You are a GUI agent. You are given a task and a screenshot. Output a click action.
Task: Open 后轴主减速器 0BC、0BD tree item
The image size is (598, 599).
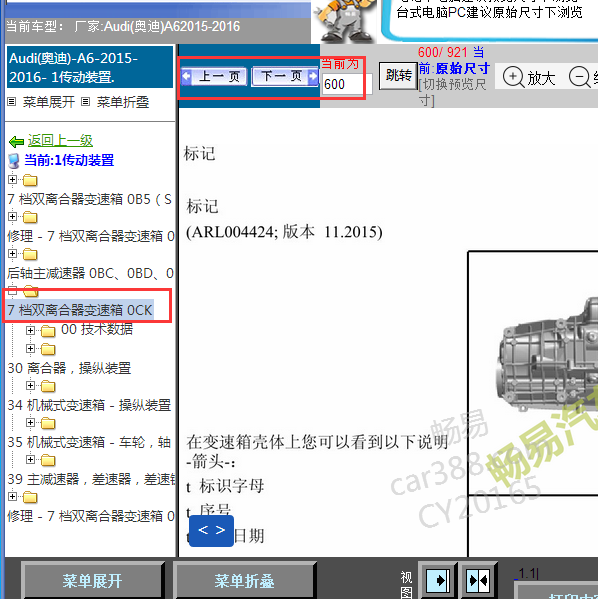pyautogui.click(x=90, y=274)
